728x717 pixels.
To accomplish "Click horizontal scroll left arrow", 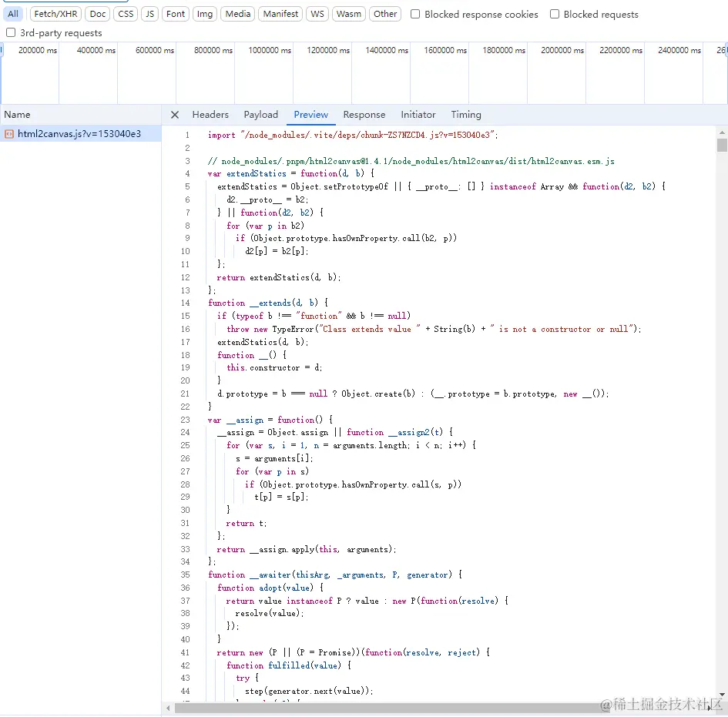I will coord(168,709).
